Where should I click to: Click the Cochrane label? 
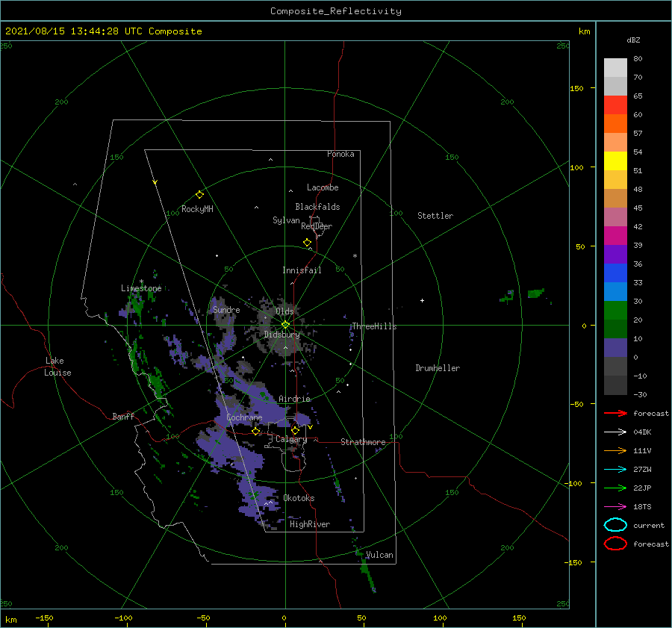coord(244,417)
